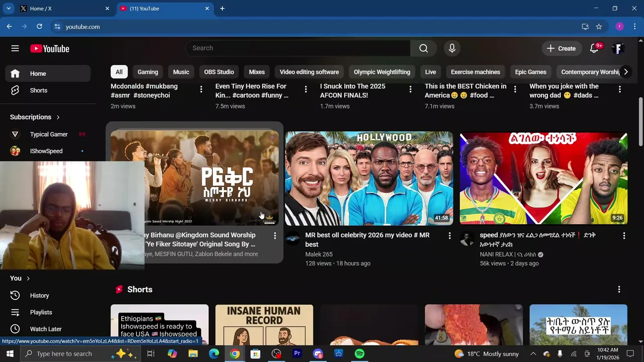This screenshot has width=644, height=362.
Task: Open Premiere Pro from the taskbar
Action: point(297,354)
